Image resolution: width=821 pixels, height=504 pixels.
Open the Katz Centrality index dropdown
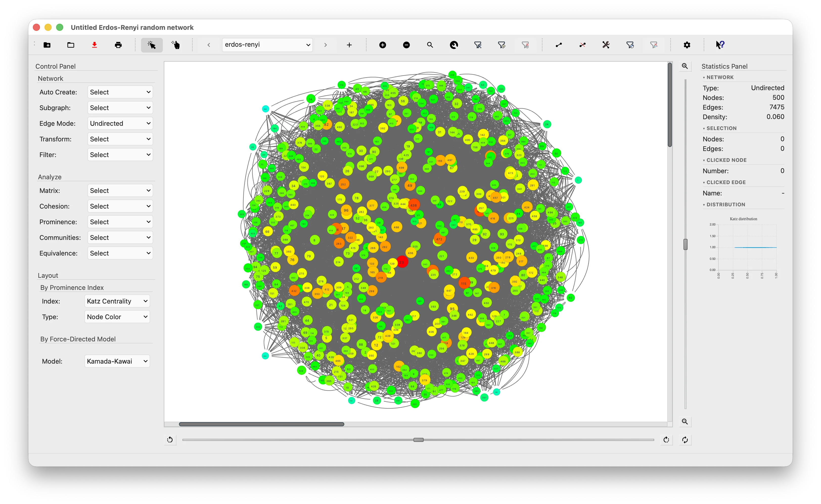pyautogui.click(x=117, y=301)
